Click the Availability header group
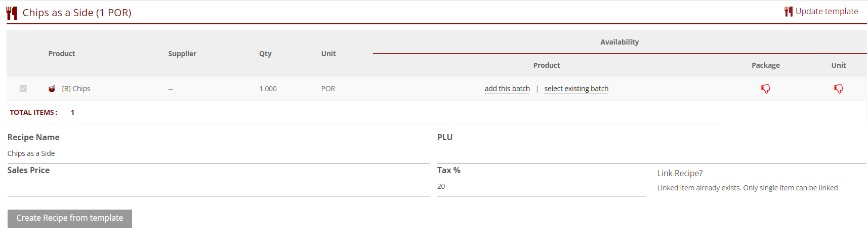 [619, 42]
